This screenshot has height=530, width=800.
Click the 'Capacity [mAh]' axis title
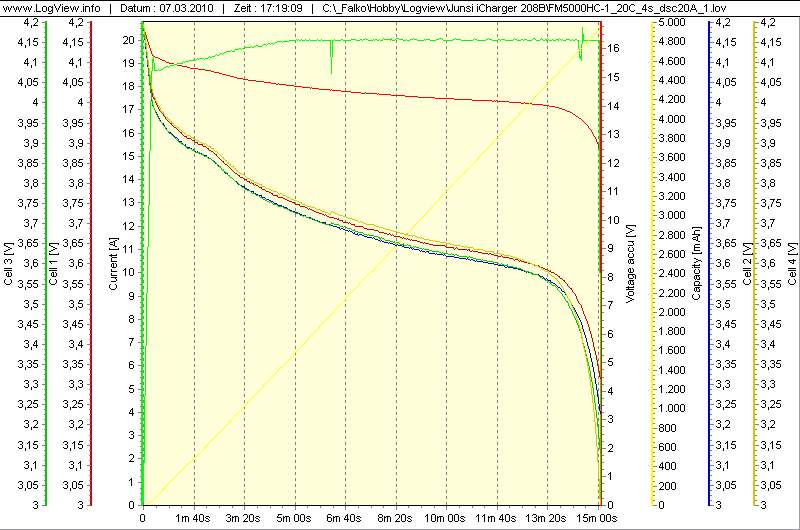coord(696,263)
